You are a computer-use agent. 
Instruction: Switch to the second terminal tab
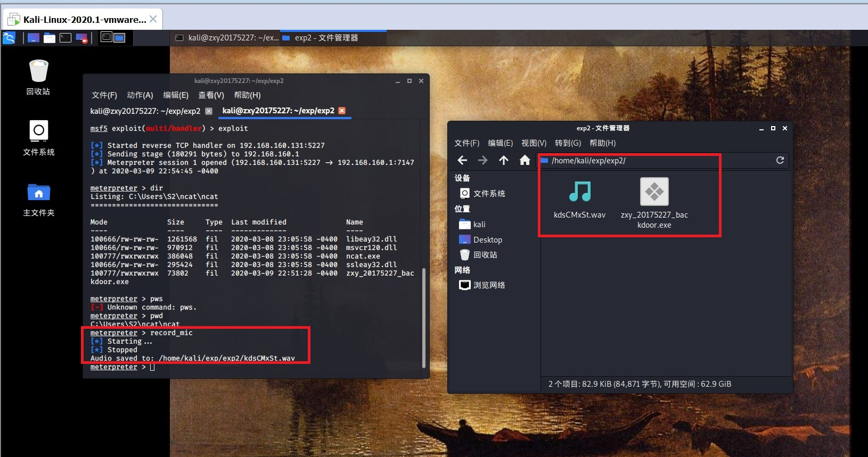tap(279, 111)
